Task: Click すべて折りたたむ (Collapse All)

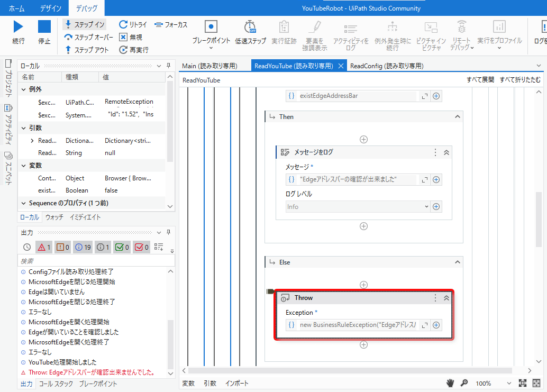Action: pyautogui.click(x=520, y=80)
